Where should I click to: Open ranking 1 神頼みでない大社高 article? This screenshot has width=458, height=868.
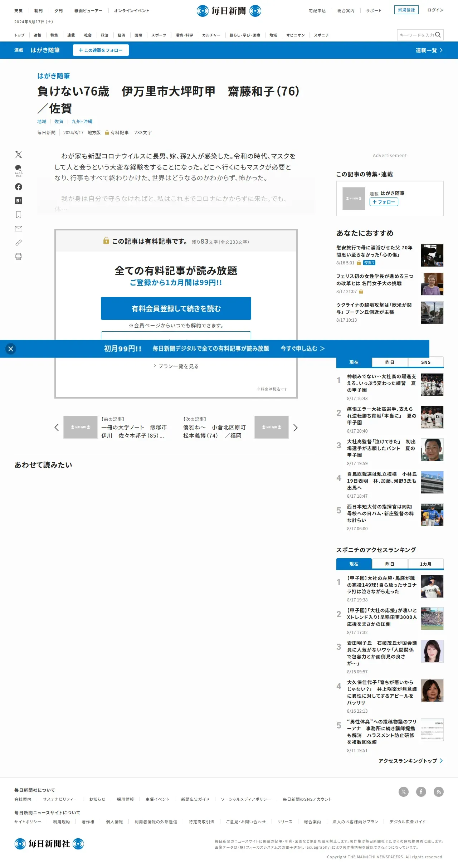click(381, 383)
